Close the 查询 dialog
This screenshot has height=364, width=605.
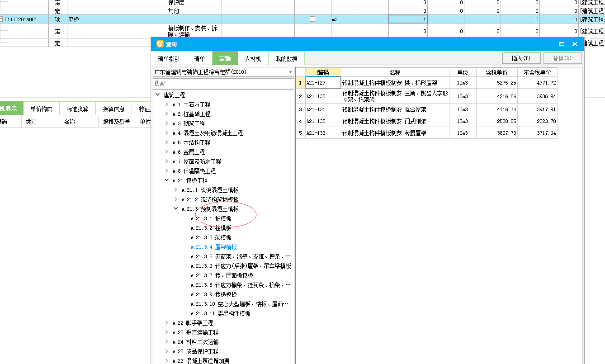point(575,44)
